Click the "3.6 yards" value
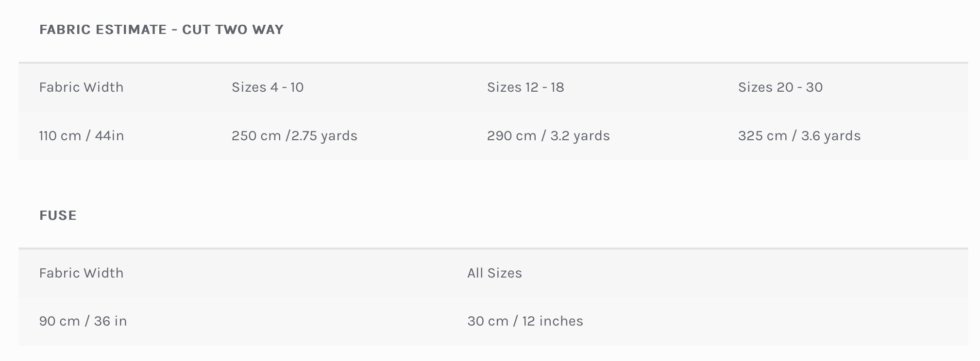Viewport: 980px width, 361px height. tap(830, 136)
